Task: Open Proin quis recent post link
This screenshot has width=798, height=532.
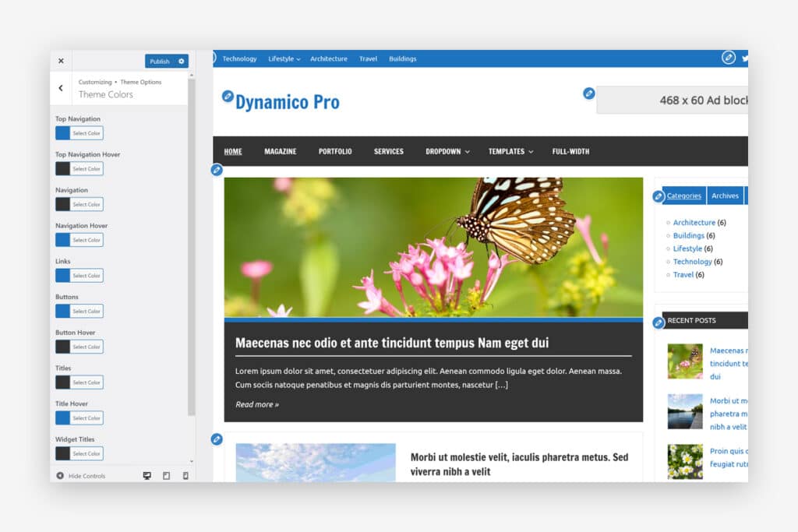Action: point(729,458)
